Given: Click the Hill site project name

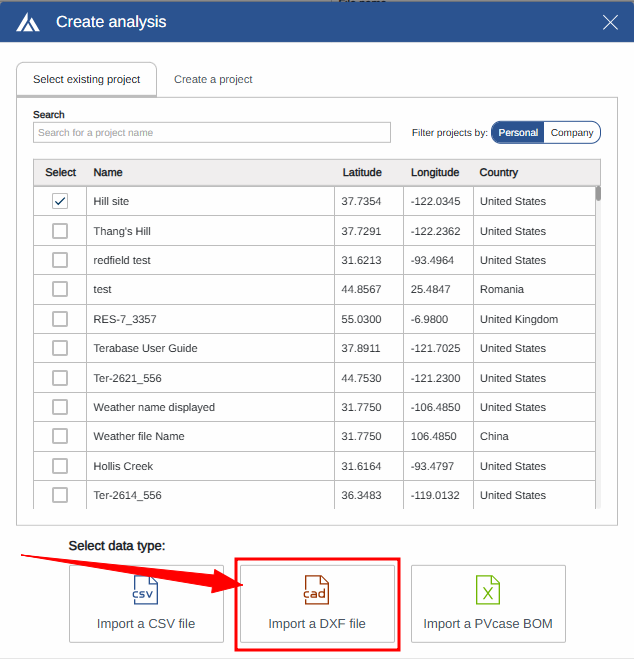Looking at the screenshot, I should coord(111,201).
